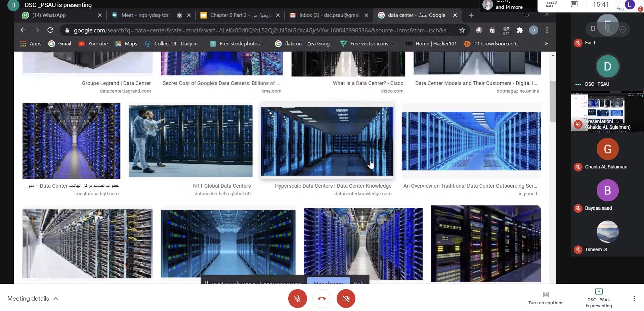Open the Hyperscale Data Centers image result
Screen dimensions: 644x311
tap(327, 141)
